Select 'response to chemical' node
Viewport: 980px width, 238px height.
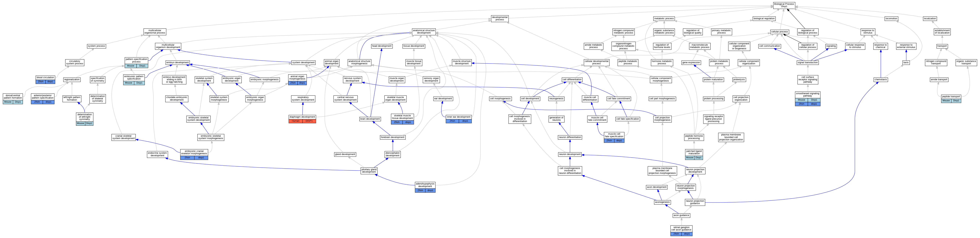coord(880,46)
